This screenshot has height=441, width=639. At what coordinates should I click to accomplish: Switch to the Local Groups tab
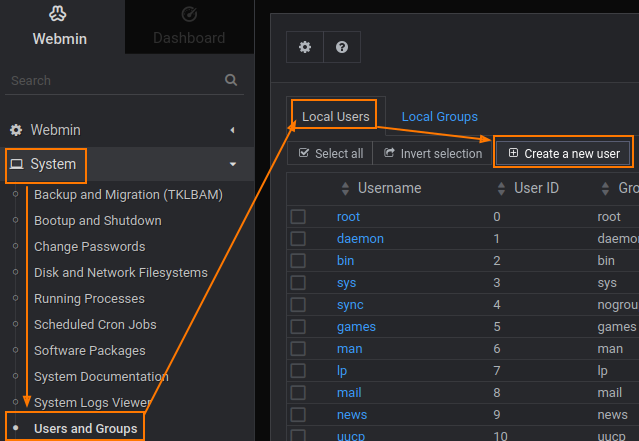439,117
